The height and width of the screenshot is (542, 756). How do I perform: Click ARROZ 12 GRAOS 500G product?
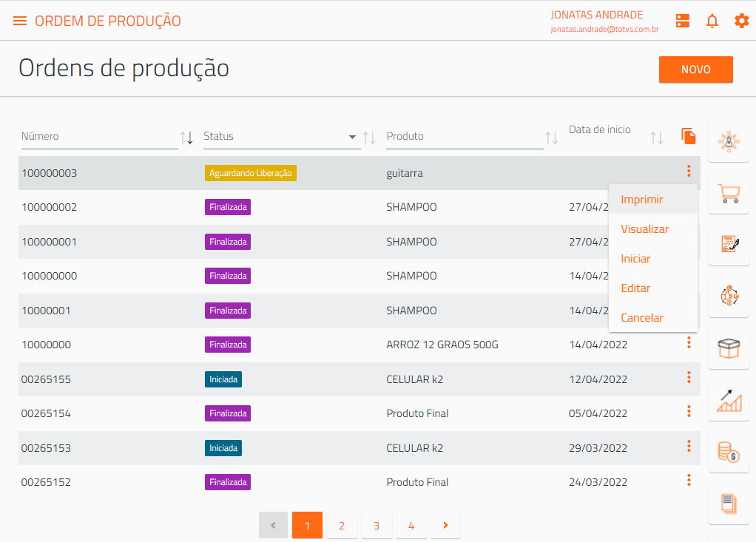click(x=442, y=345)
